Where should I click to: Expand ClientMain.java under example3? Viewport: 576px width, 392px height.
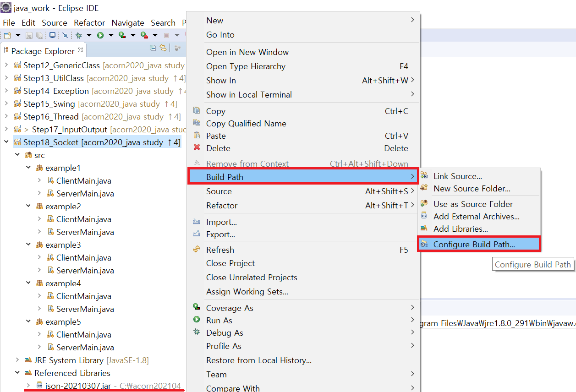coord(39,257)
